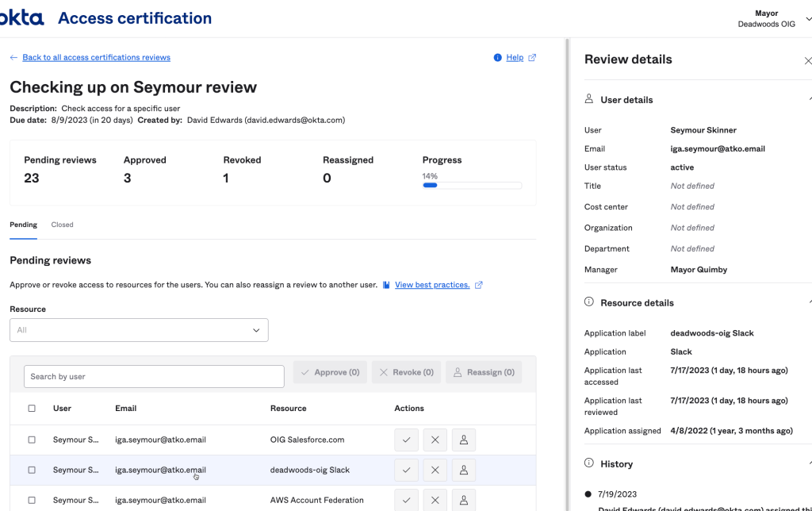Screen dimensions: 812x511
Task: Revoke OIG Salesforce.com access with X icon
Action: click(x=435, y=440)
